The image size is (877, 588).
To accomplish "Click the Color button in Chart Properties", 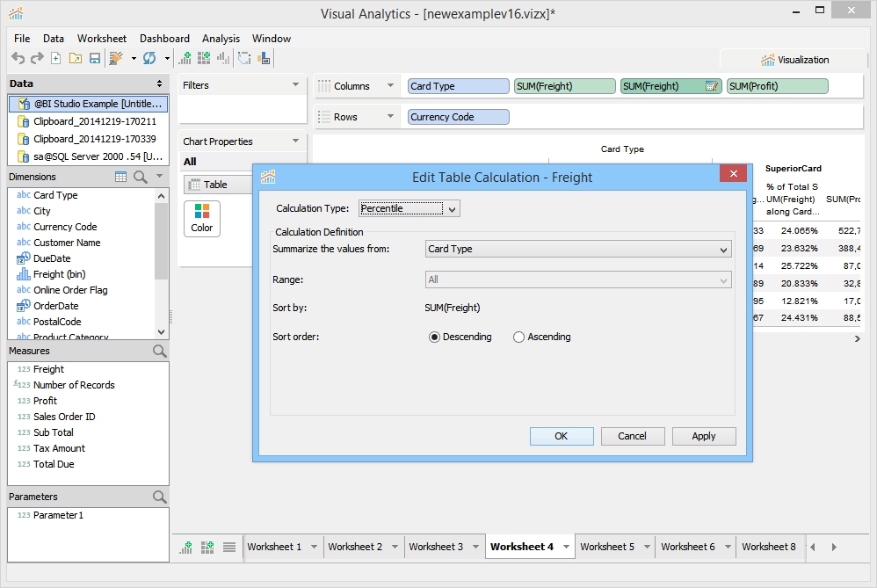I will [x=202, y=219].
